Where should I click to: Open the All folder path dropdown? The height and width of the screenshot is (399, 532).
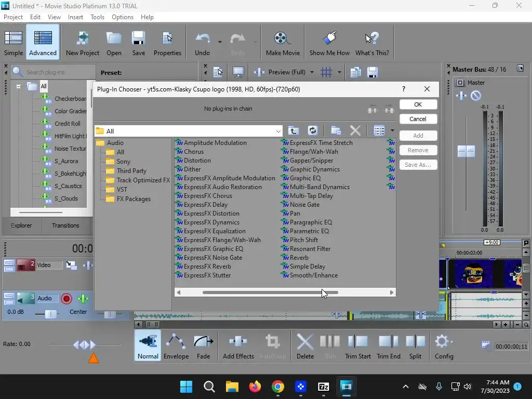(x=278, y=131)
